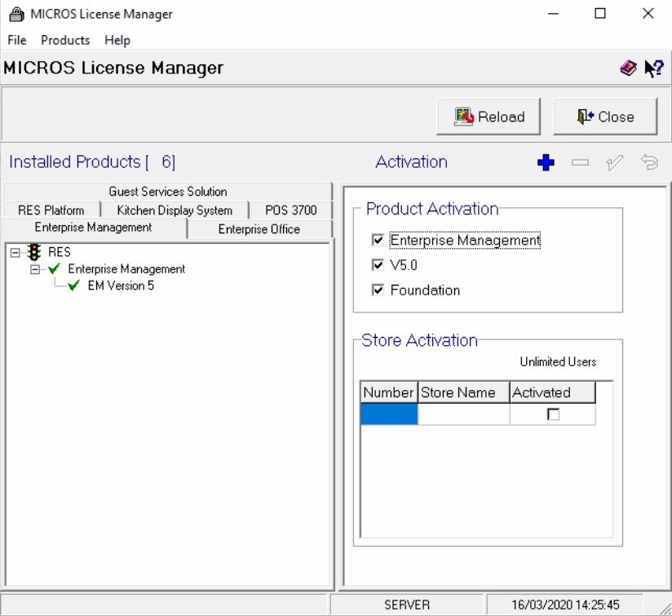672x616 pixels.
Task: Open the File menu
Action: pos(17,40)
